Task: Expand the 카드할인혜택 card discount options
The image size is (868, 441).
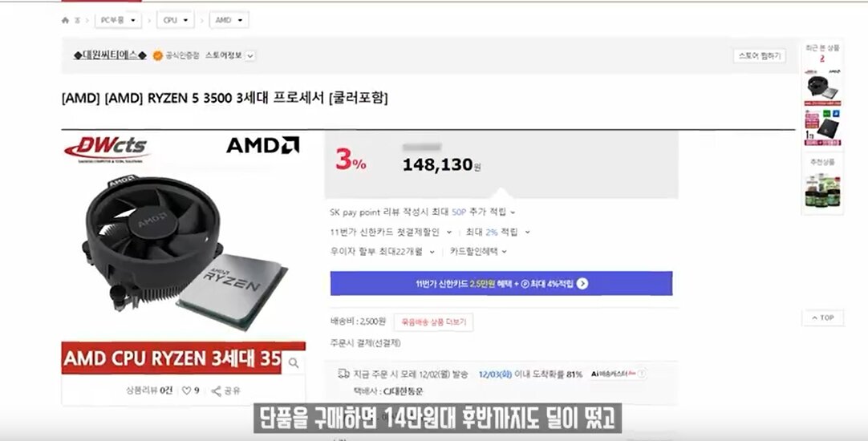Action: 478,252
